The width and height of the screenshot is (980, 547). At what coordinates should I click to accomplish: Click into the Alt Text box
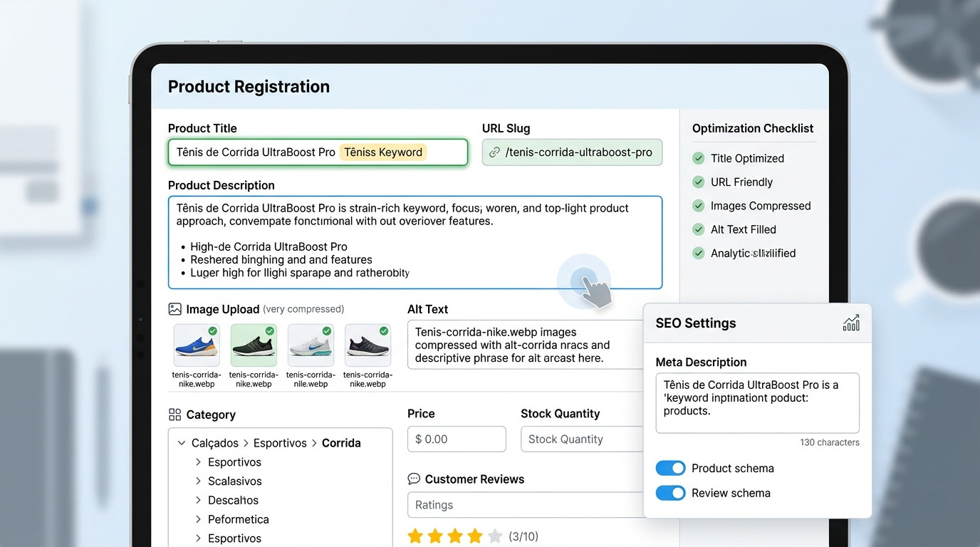tap(526, 345)
